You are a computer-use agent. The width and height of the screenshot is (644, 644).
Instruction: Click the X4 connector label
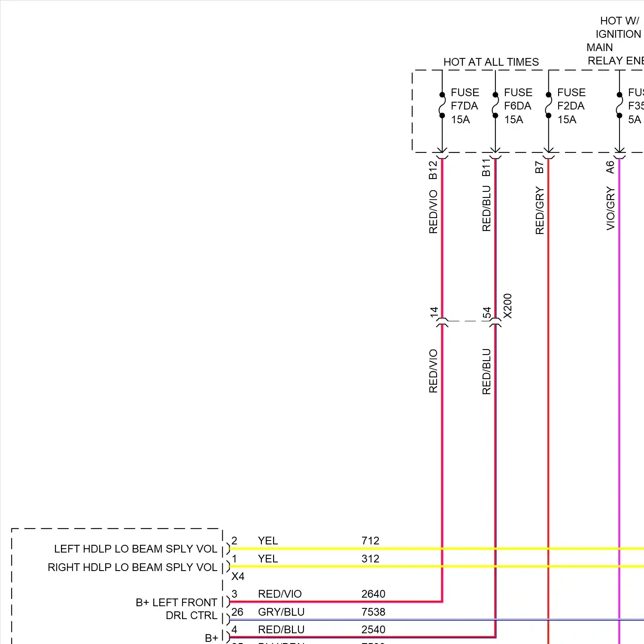click(x=238, y=576)
